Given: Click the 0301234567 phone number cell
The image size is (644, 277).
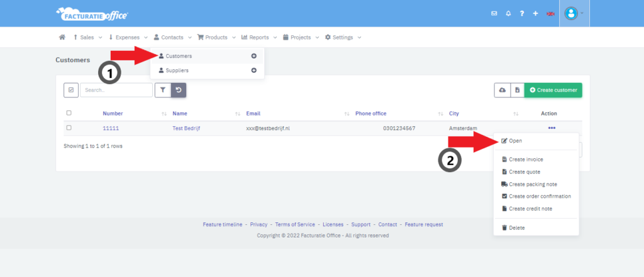Looking at the screenshot, I should tap(399, 128).
